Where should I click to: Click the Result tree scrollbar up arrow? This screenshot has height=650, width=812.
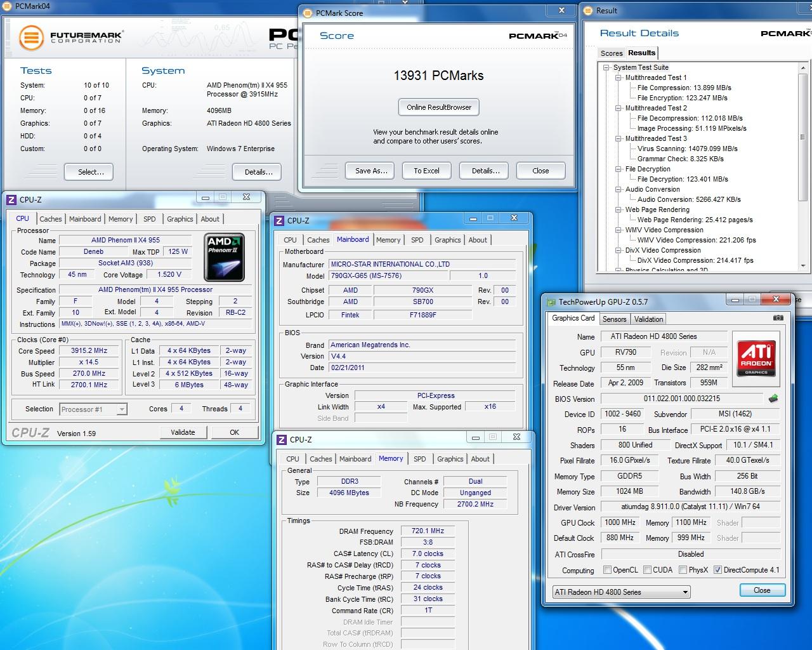click(x=803, y=67)
